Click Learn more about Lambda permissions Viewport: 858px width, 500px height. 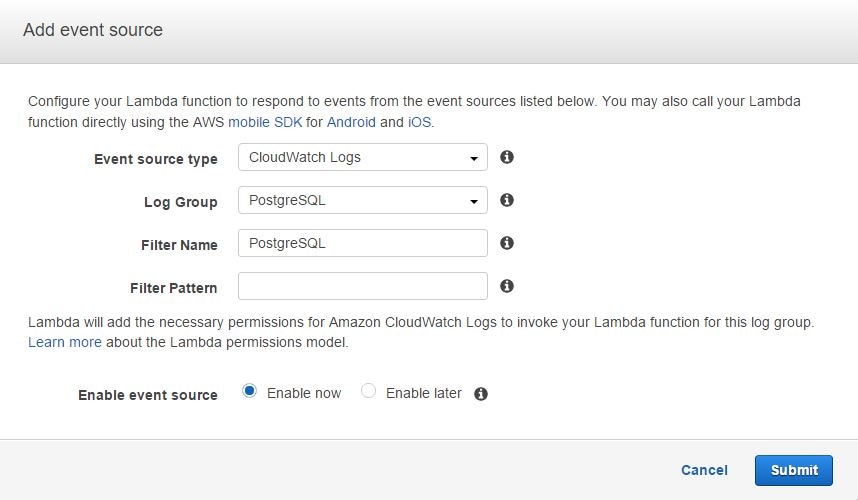click(x=65, y=342)
